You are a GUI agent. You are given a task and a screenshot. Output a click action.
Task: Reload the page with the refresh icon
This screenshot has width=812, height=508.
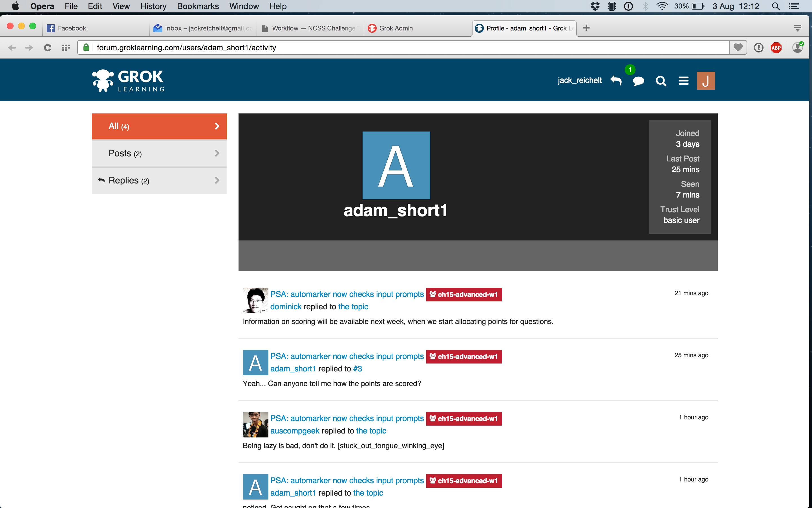[48, 48]
